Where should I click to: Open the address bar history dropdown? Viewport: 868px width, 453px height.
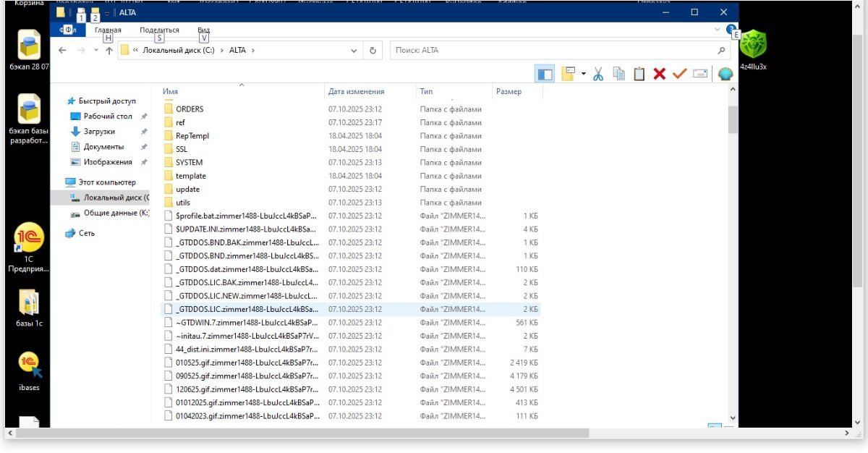[354, 51]
